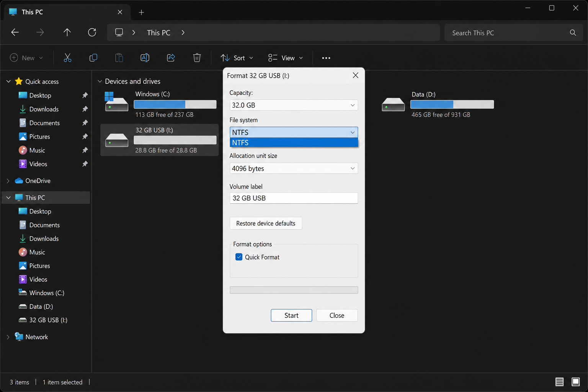Screen dimensions: 588x392
Task: Click the Delete trash icon
Action: click(x=197, y=58)
